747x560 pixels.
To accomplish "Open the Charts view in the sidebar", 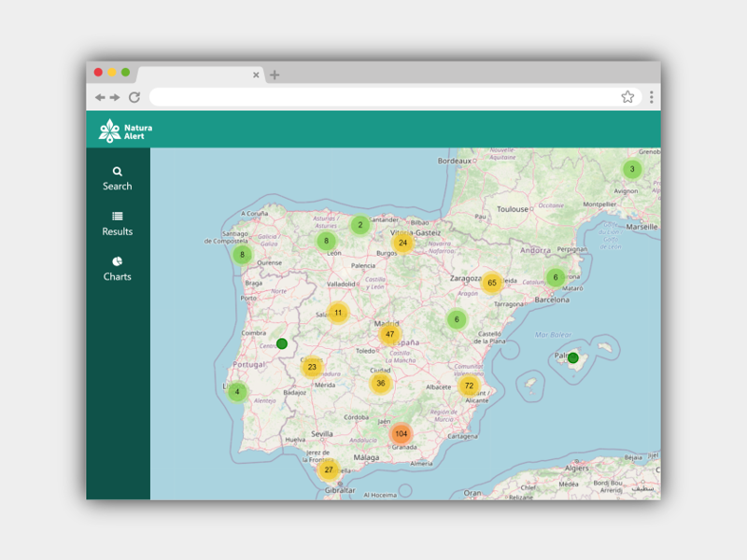I will pos(118,270).
